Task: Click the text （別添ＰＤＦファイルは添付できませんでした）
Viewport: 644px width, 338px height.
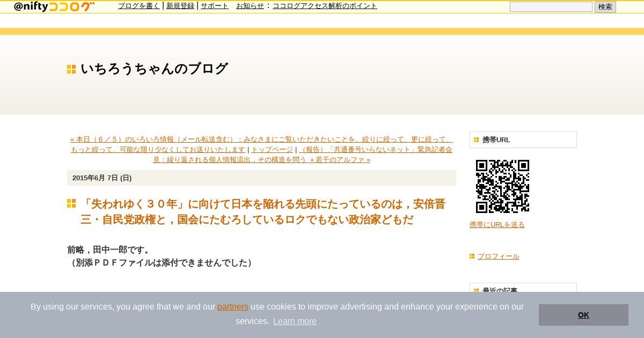Action: tap(161, 263)
